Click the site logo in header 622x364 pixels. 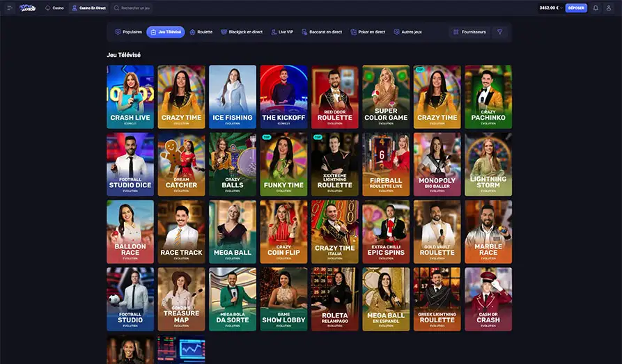[28, 8]
